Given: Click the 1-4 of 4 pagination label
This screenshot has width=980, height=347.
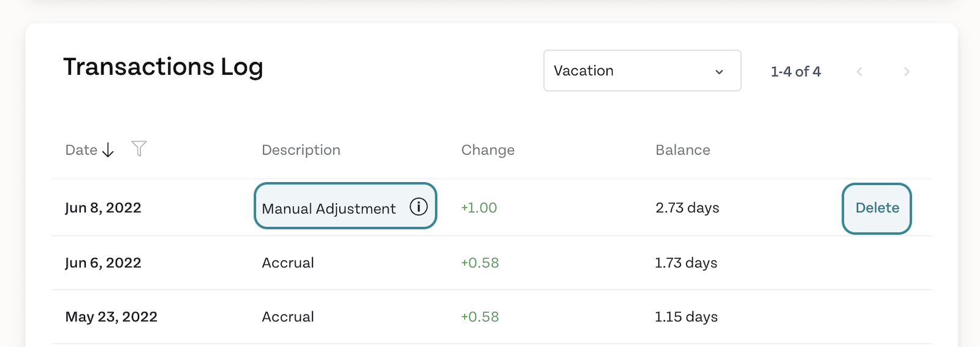Looking at the screenshot, I should [796, 72].
